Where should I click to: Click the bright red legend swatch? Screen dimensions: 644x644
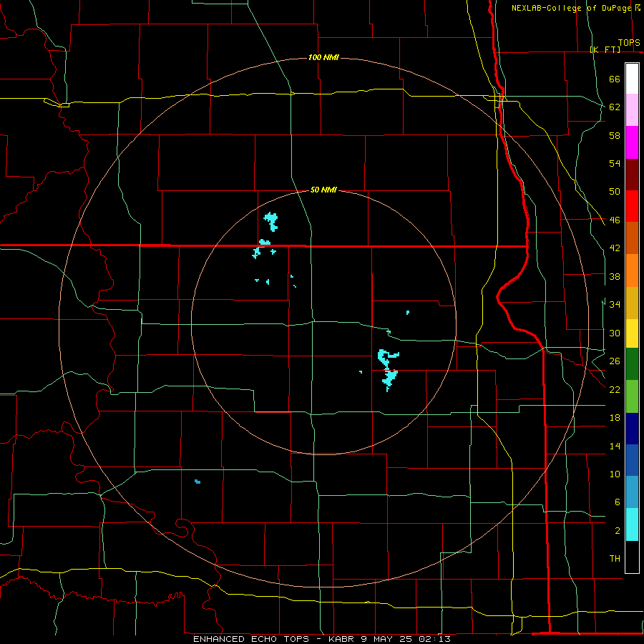tap(632, 206)
